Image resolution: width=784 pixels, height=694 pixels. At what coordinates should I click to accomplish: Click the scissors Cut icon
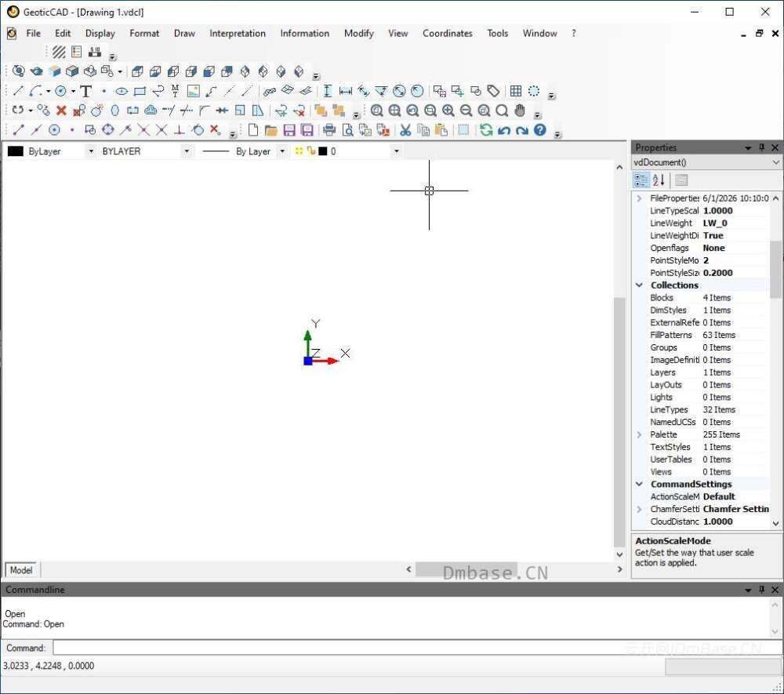pos(405,130)
